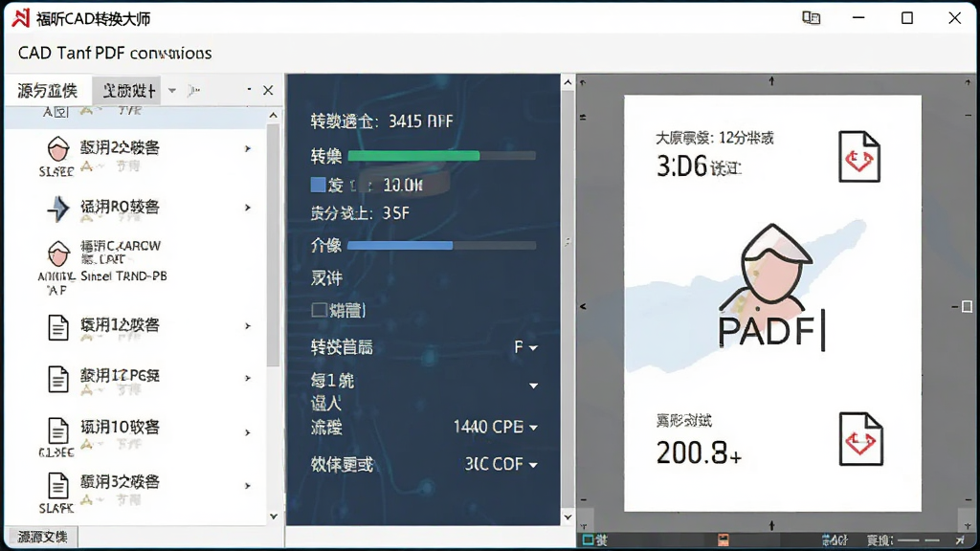Click the red app logo in the title bar

point(21,18)
